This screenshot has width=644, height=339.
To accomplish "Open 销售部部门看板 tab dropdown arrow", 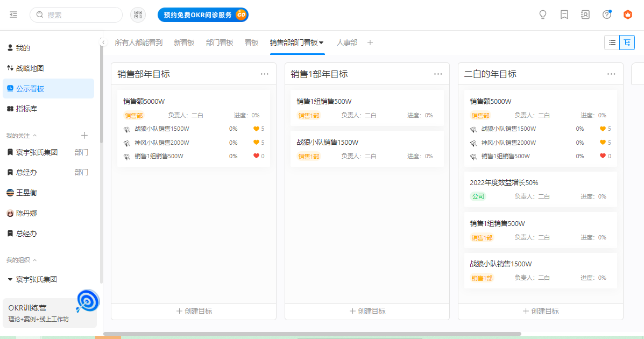I will (322, 43).
